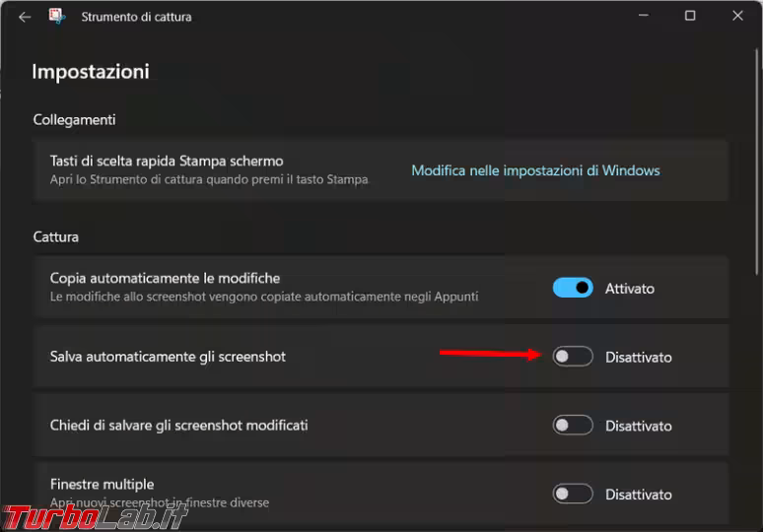Click the Cattura section header
763x532 pixels.
(x=55, y=236)
